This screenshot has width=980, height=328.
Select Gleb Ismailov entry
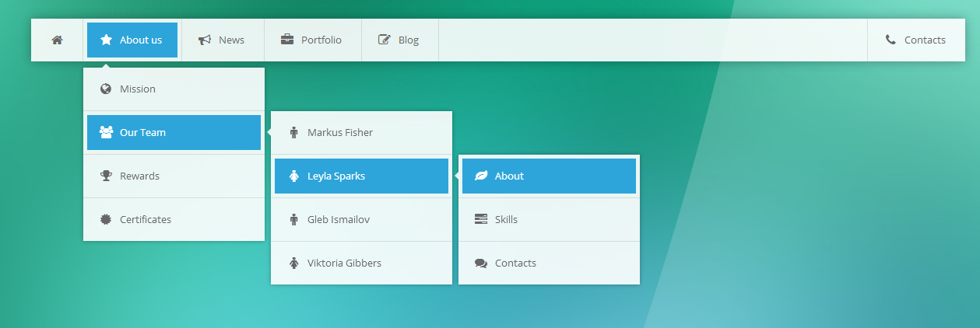click(x=361, y=220)
